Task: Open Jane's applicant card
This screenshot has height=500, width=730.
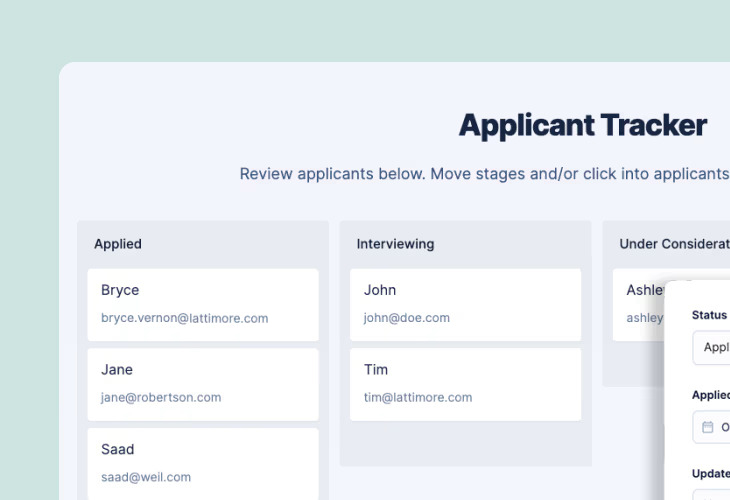Action: point(203,385)
